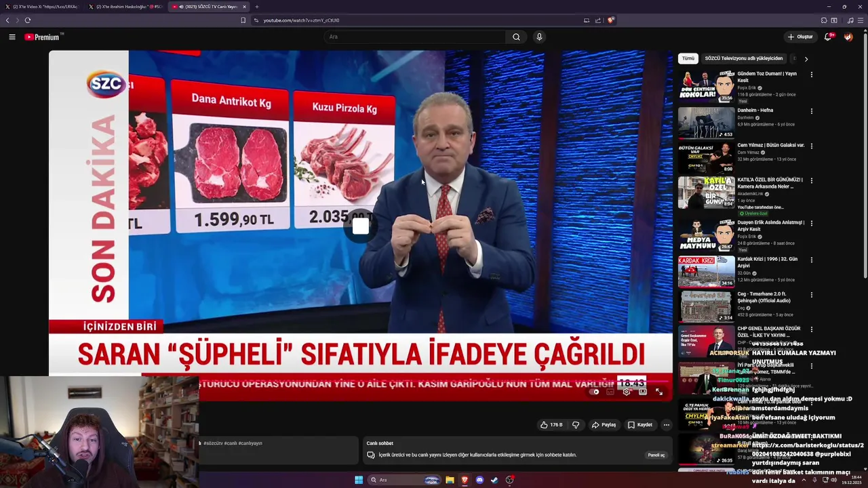The height and width of the screenshot is (488, 868).
Task: Open YouTube notifications bell
Action: coord(828,37)
